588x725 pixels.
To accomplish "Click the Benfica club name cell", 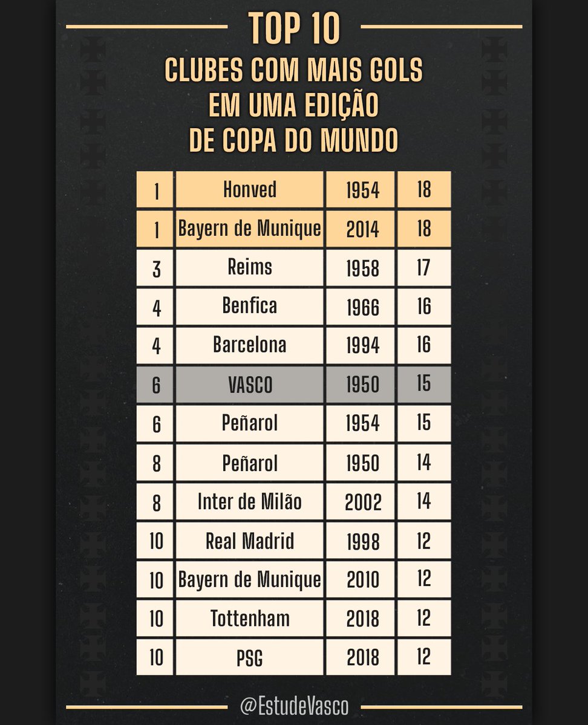I will click(x=249, y=306).
